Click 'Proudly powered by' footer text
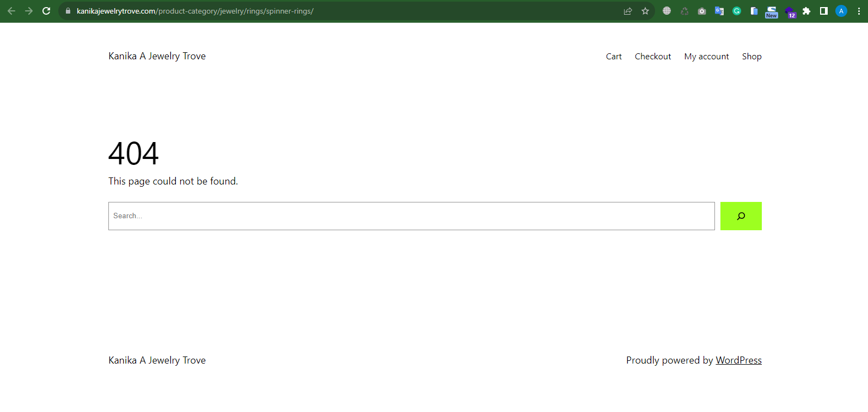 [x=669, y=360]
